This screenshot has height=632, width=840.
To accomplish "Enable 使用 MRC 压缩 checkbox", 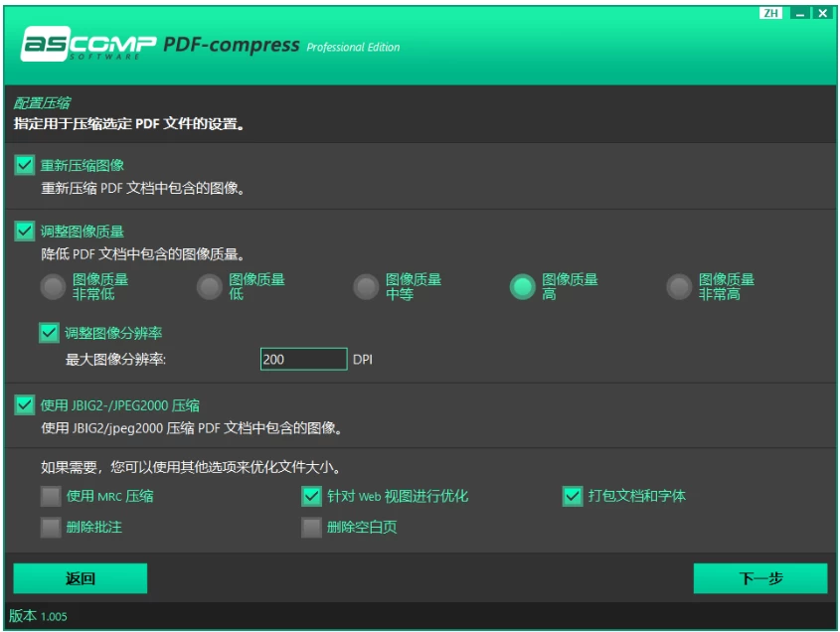I will click(51, 496).
